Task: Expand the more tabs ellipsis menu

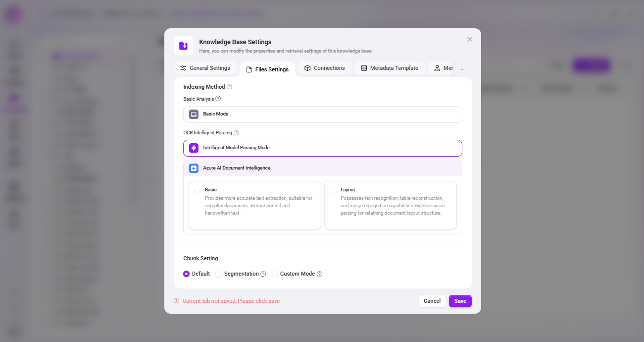Action: [463, 69]
